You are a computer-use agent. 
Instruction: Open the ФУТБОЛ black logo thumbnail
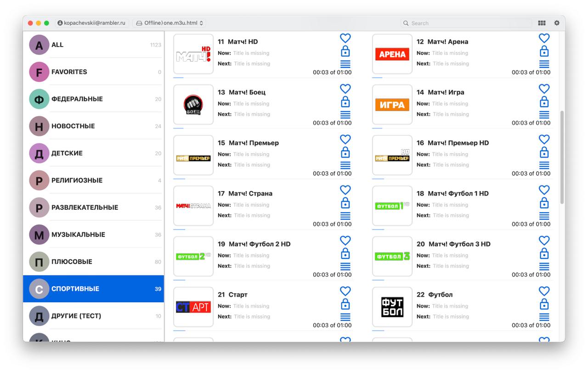[392, 307]
